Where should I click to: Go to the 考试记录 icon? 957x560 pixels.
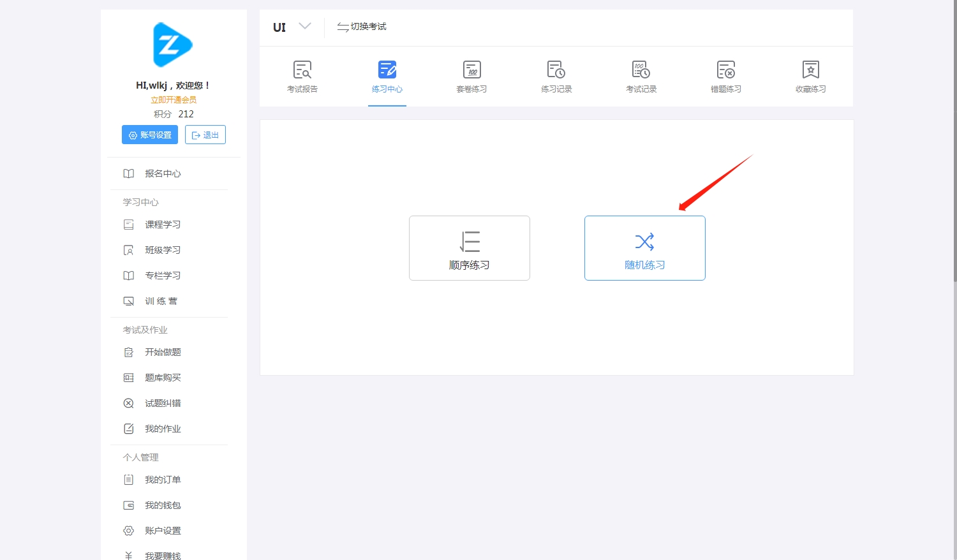pos(641,70)
